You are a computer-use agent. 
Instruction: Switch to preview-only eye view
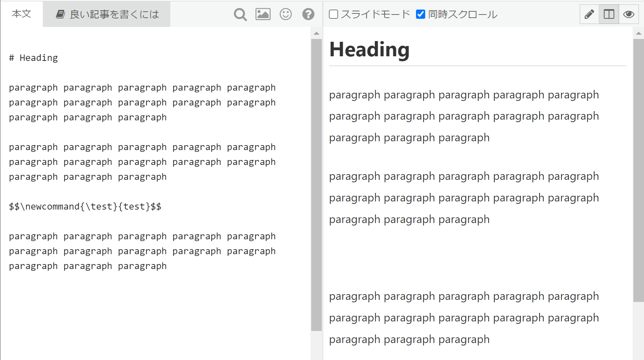click(629, 14)
